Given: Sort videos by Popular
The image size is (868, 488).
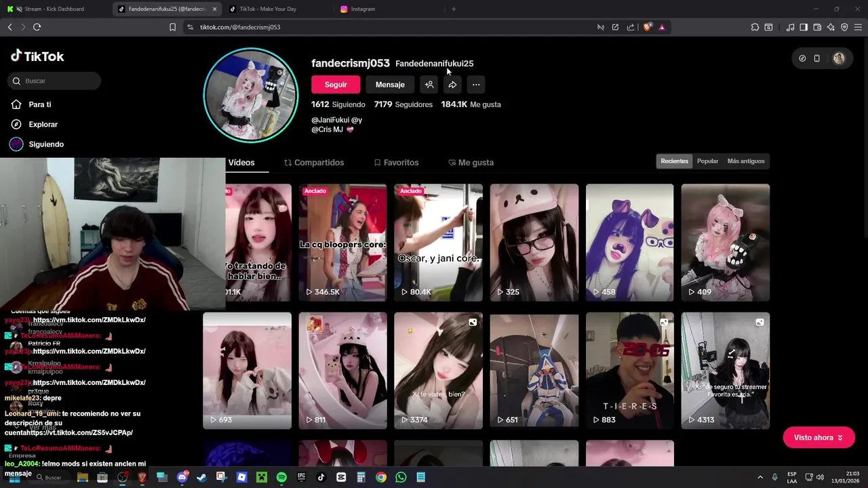Looking at the screenshot, I should tap(707, 161).
